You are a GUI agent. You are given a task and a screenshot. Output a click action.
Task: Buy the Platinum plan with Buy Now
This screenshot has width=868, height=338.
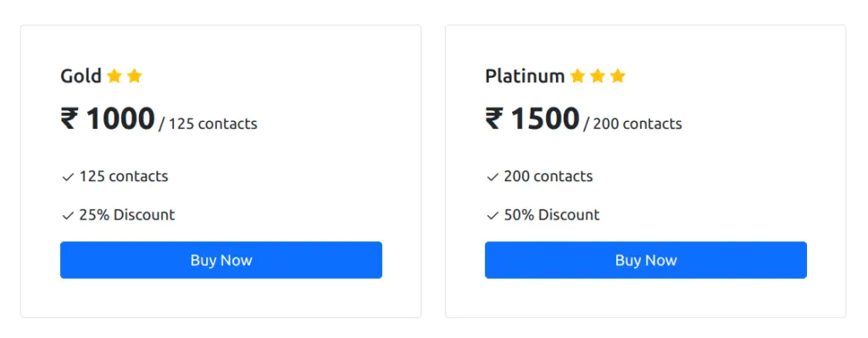(x=645, y=260)
